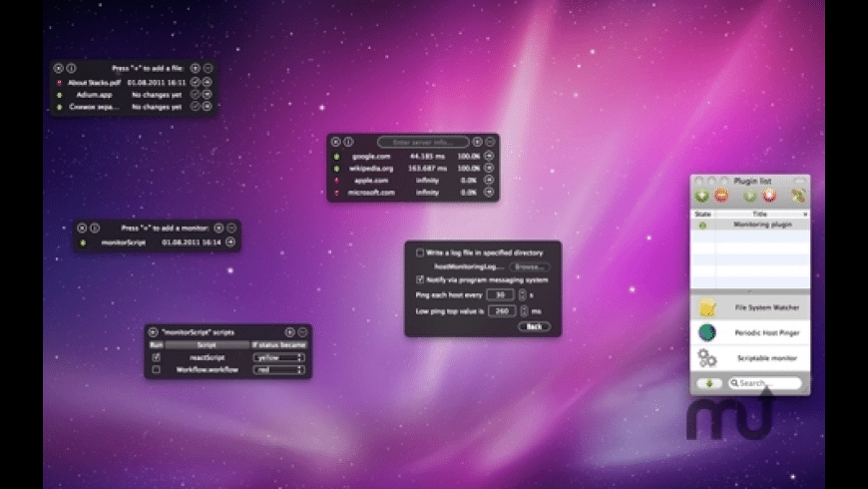Screen dimensions: 868x489
Task: Click the ping interval field showing 30
Action: (501, 295)
